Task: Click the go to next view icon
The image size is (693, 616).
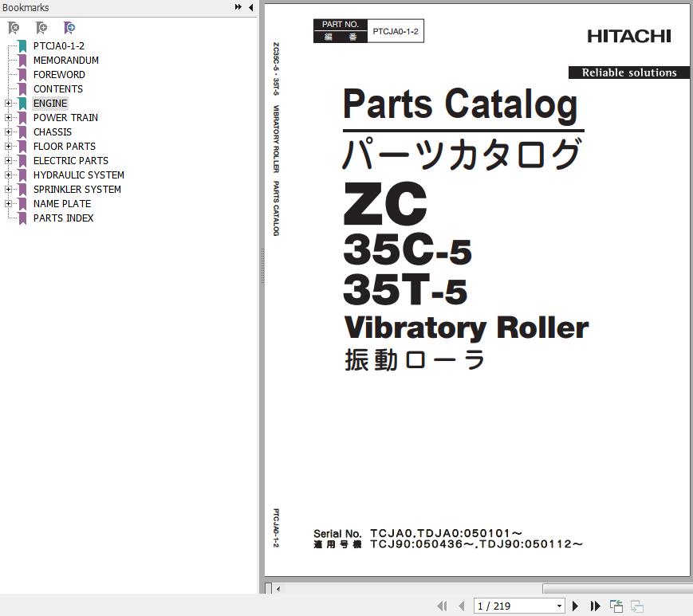Action: tap(637, 606)
